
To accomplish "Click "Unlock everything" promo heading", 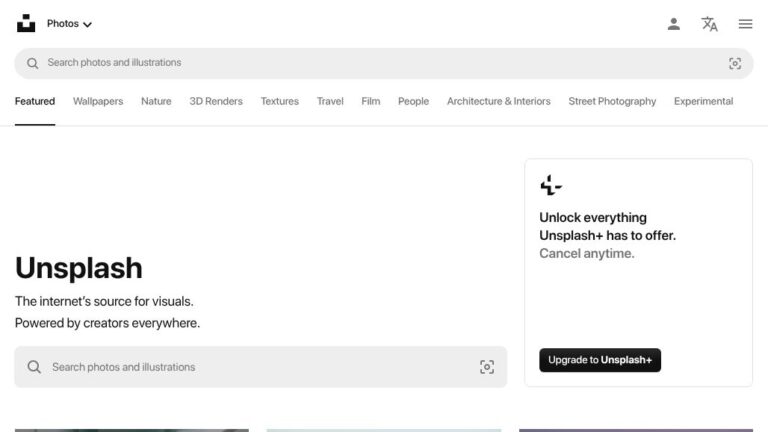I will point(593,217).
